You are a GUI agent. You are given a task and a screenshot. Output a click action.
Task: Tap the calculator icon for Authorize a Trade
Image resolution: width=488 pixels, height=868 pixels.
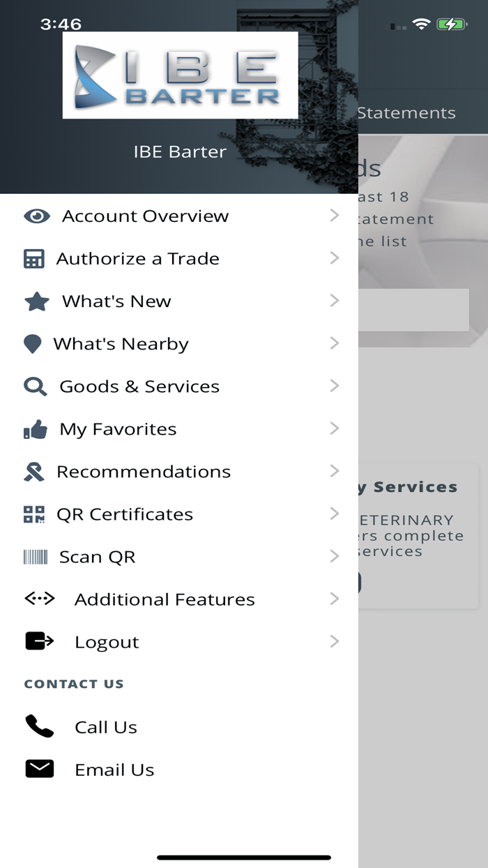pyautogui.click(x=33, y=259)
